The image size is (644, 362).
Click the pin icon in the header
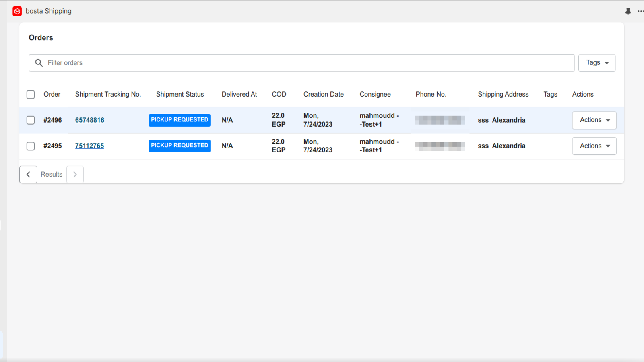coord(628,11)
